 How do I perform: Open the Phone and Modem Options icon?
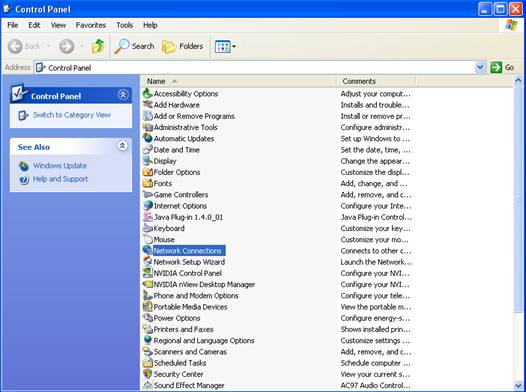[x=148, y=295]
